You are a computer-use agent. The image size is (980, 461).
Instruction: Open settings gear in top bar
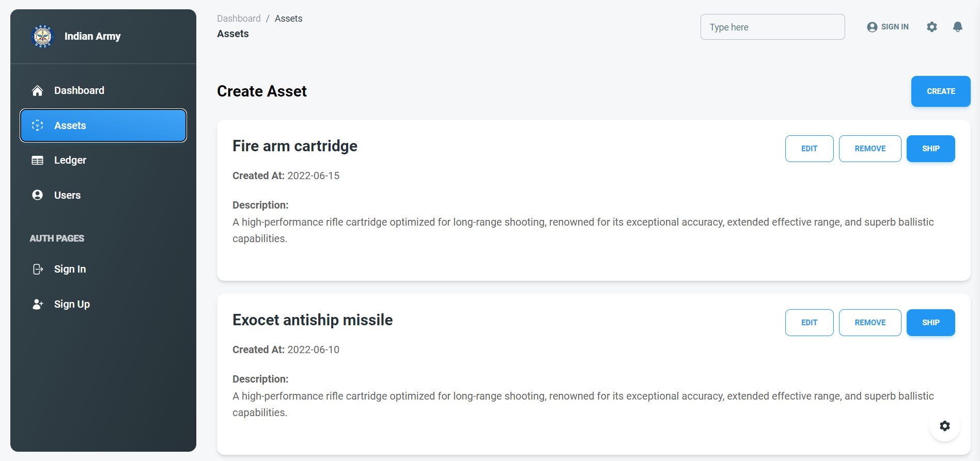932,27
